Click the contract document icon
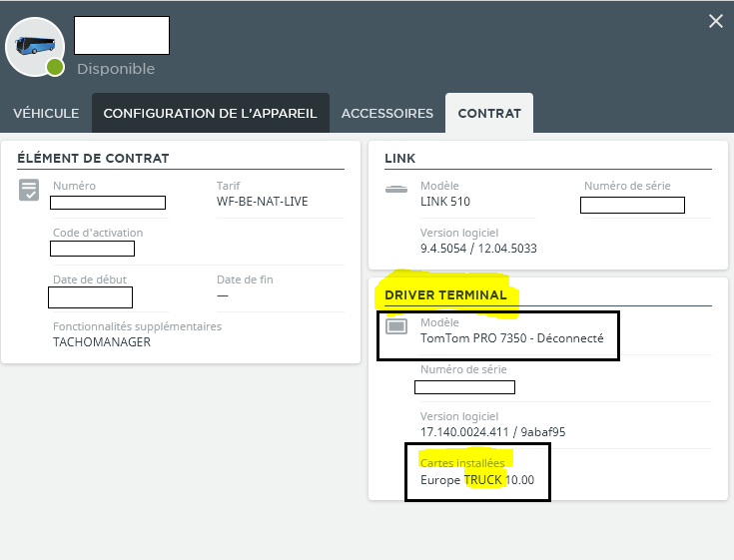The width and height of the screenshot is (734, 560). tap(29, 190)
